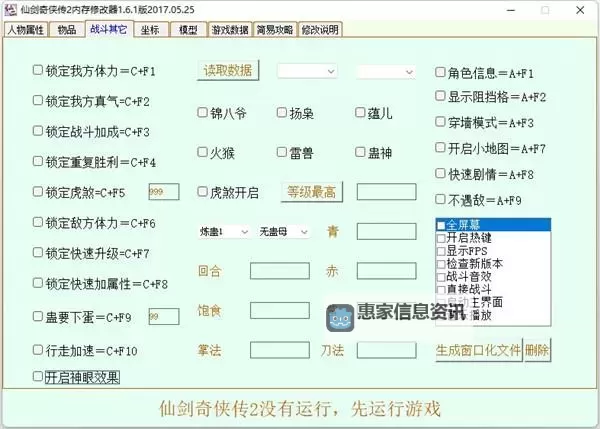Enable 角色信息 checkbox
The height and width of the screenshot is (429, 600).
tap(440, 72)
